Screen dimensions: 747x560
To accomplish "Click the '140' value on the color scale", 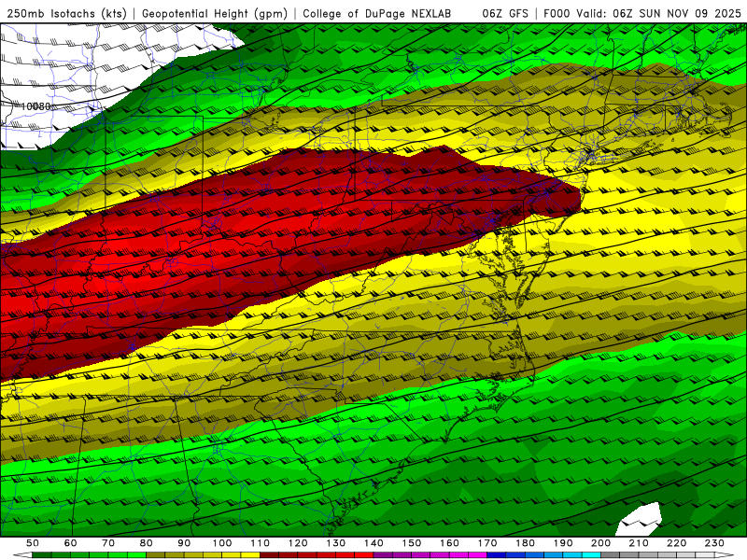I will 373,543.
